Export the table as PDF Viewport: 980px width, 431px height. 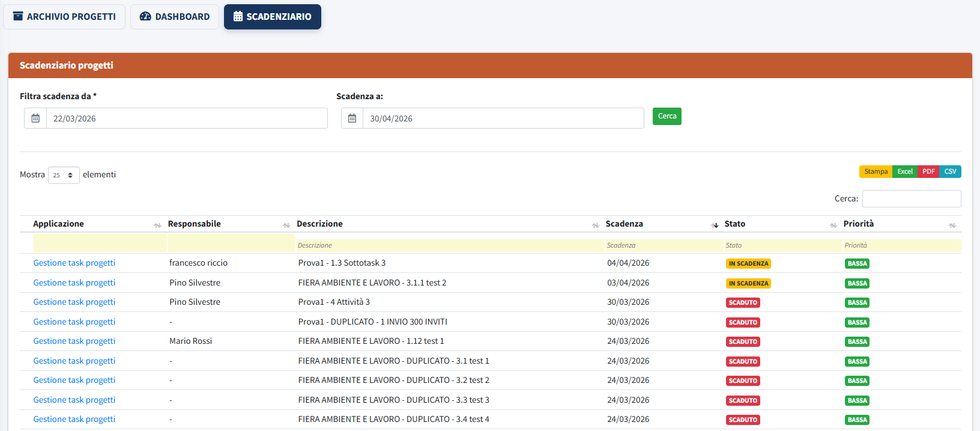[x=928, y=172]
